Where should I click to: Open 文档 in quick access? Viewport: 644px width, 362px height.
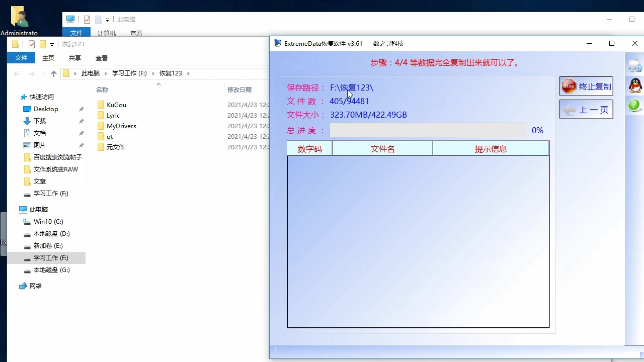[x=40, y=133]
